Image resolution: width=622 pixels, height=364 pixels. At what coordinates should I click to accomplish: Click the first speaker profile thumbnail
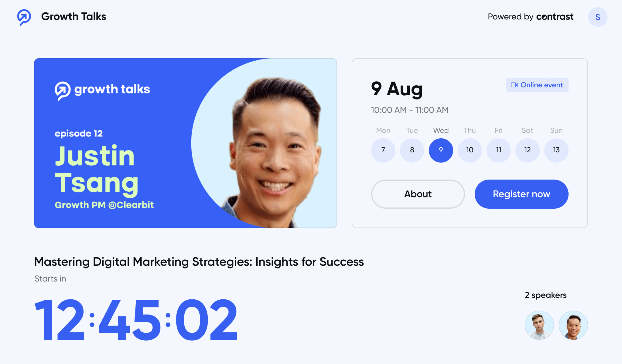[x=539, y=325]
